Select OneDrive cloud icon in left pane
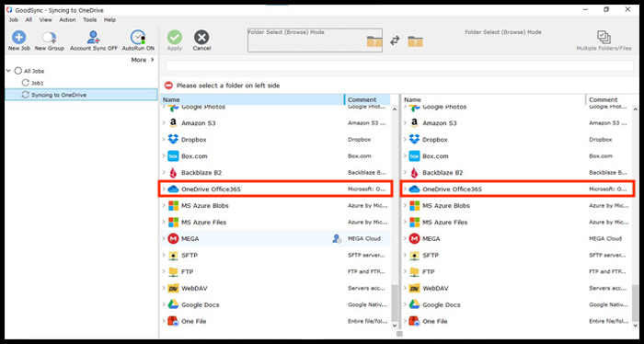Image resolution: width=644 pixels, height=344 pixels. pos(173,189)
